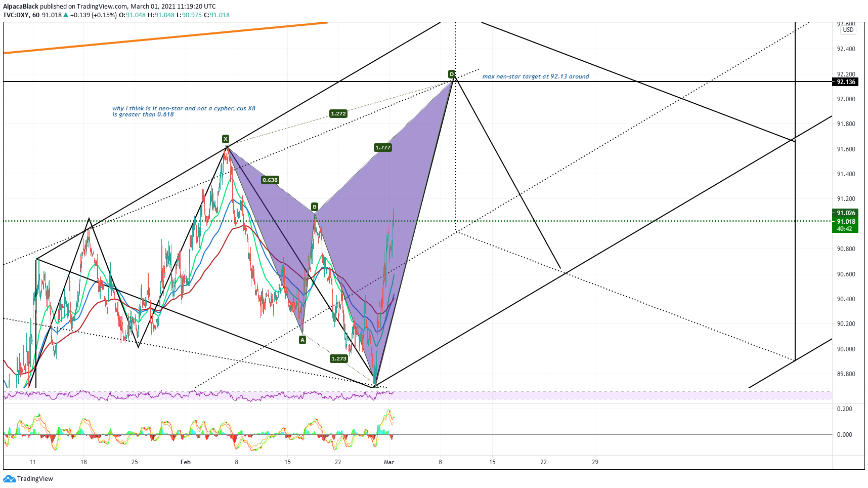This screenshot has width=868, height=488.
Task: Click the TradingView text at bottom left
Action: pyautogui.click(x=35, y=479)
